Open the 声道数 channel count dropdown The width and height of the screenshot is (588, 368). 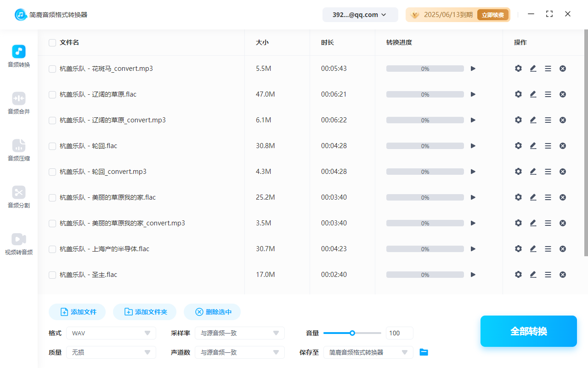tap(239, 352)
